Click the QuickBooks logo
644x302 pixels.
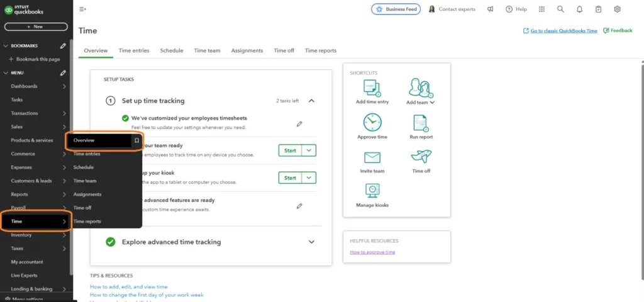(x=24, y=10)
